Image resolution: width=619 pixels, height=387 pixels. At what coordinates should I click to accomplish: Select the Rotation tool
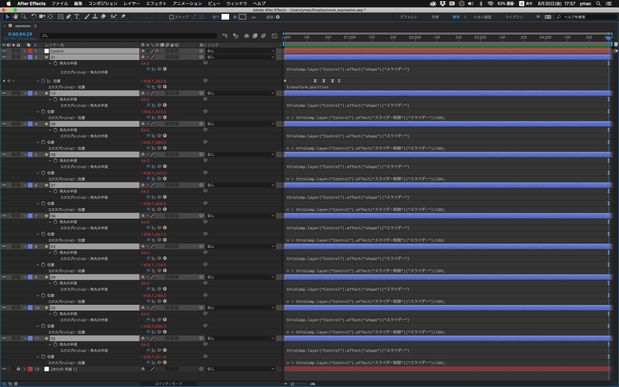34,17
